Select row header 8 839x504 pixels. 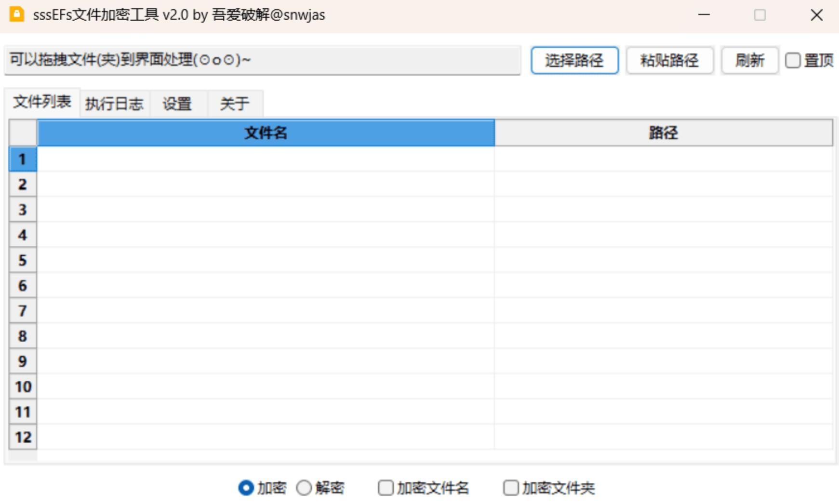click(x=23, y=336)
